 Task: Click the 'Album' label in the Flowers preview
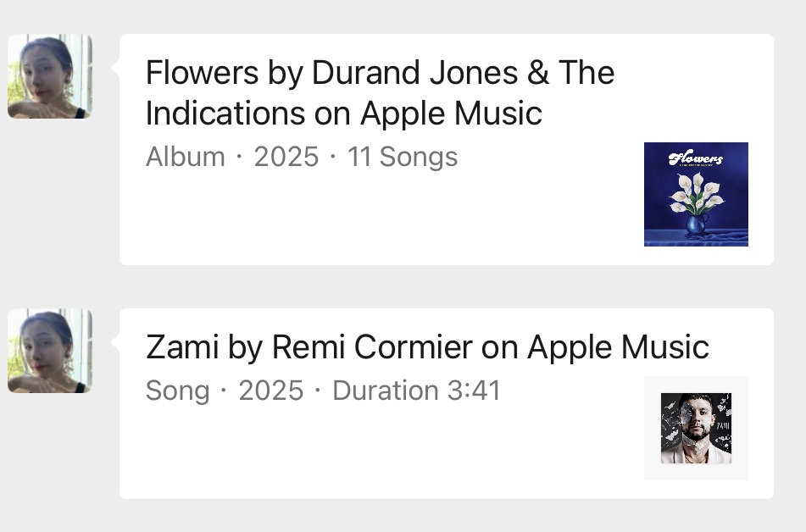pos(186,157)
